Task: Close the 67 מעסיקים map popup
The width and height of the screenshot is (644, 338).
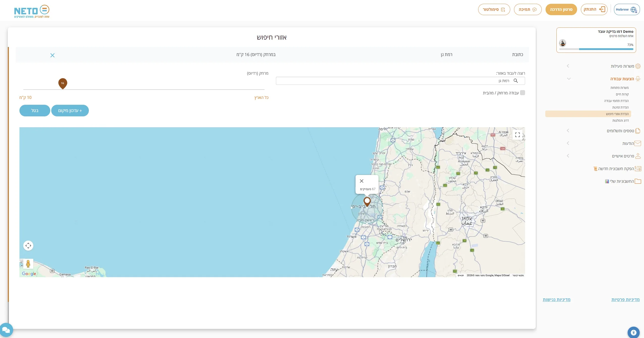Action: (x=362, y=181)
